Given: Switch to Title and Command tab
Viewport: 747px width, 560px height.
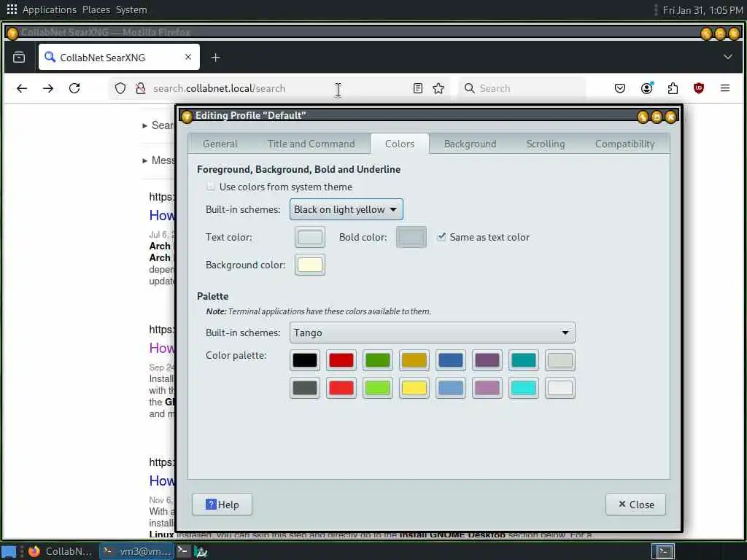Looking at the screenshot, I should coord(311,144).
